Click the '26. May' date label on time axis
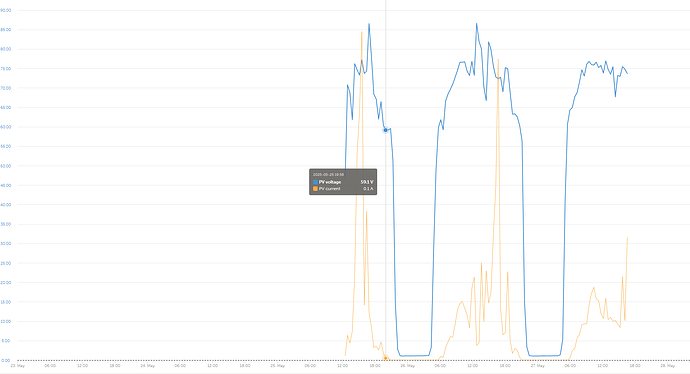Image resolution: width=690 pixels, height=374 pixels. point(407,366)
